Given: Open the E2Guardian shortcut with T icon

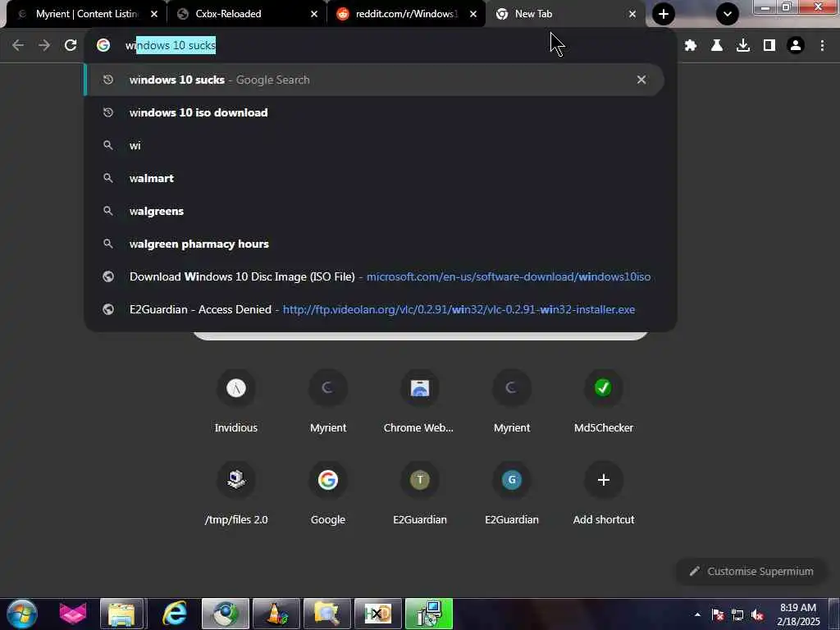Looking at the screenshot, I should click(419, 493).
